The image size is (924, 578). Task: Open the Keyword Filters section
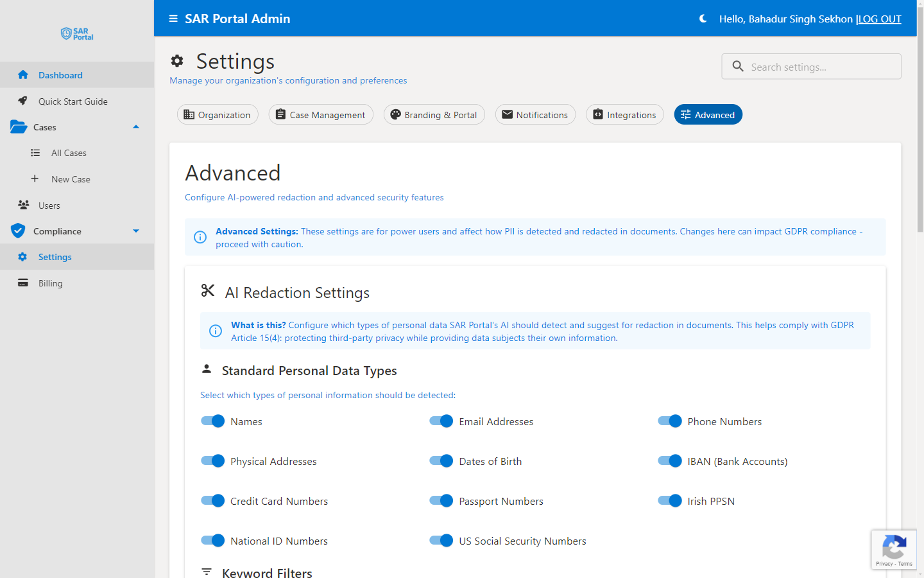pyautogui.click(x=267, y=572)
